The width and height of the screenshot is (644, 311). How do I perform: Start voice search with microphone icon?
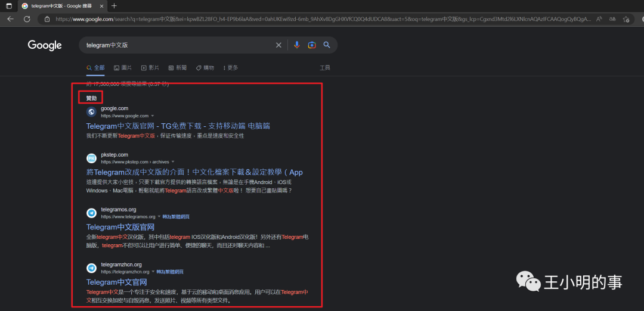click(297, 45)
